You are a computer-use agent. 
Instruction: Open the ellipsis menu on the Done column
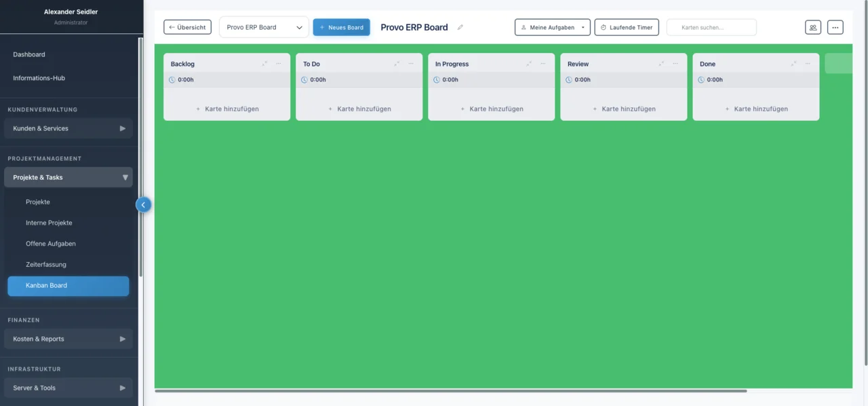pos(807,63)
